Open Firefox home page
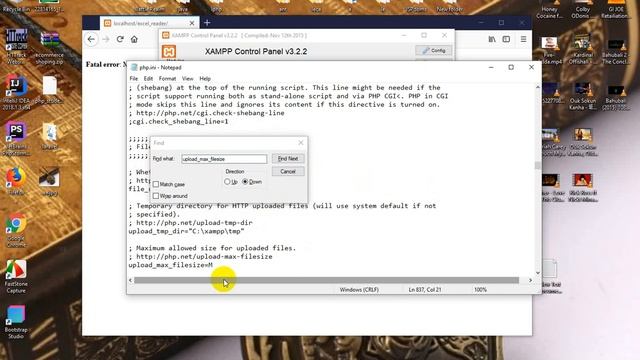The width and height of the screenshot is (640, 360). point(134,39)
